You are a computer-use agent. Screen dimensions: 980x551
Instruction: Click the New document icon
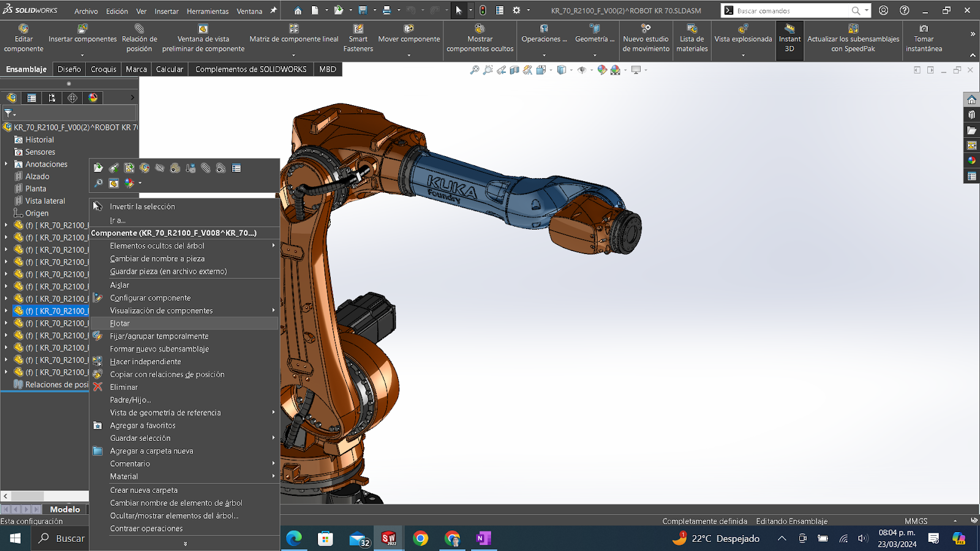tap(314, 10)
